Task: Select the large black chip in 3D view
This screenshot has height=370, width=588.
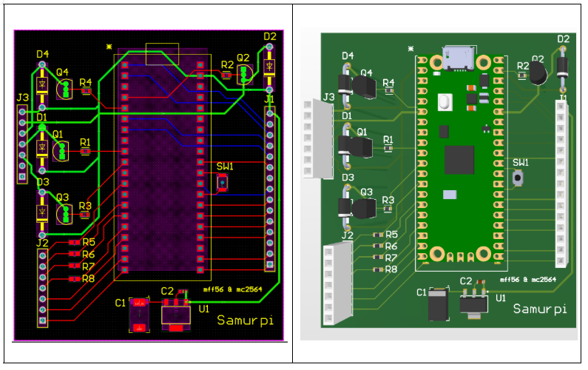Action: click(x=459, y=160)
